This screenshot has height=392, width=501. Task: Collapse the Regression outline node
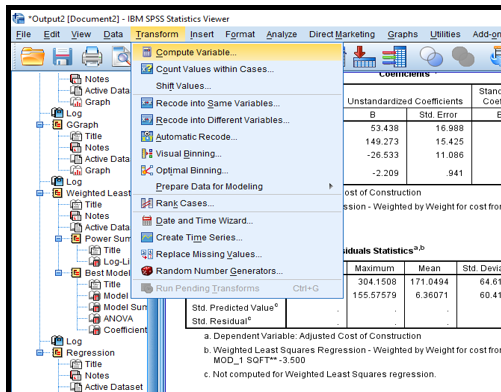tap(40, 353)
